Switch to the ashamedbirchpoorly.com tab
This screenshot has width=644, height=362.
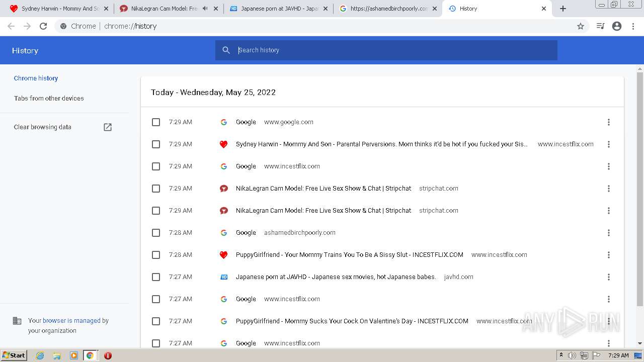387,9
